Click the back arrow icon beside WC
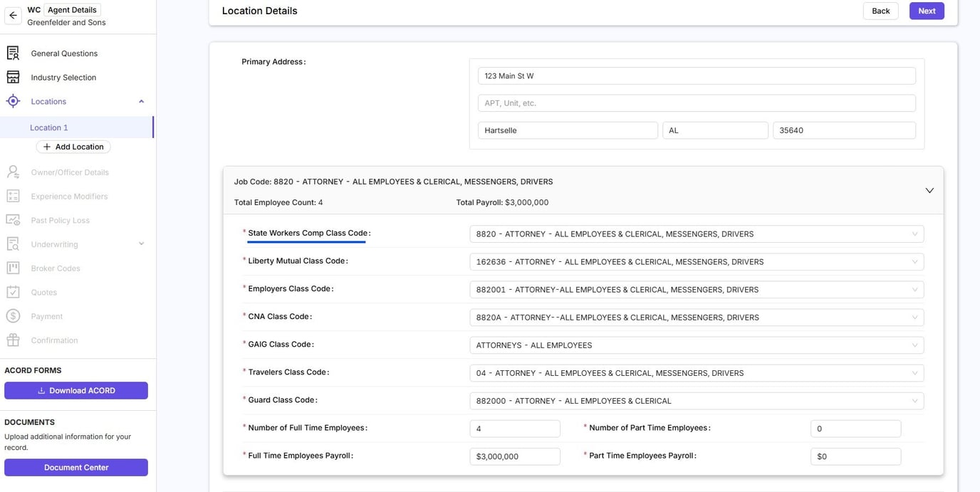Viewport: 980px width, 492px height. point(13,15)
